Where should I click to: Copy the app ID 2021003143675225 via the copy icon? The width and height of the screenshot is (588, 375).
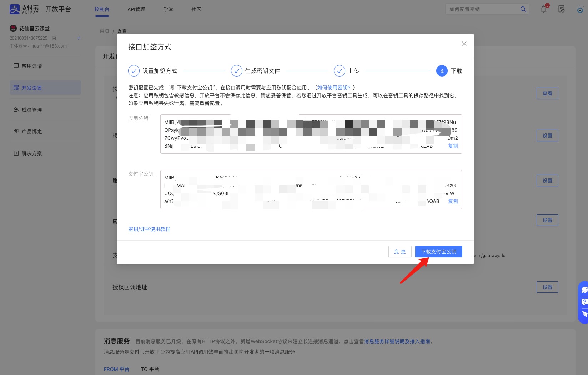click(x=54, y=38)
